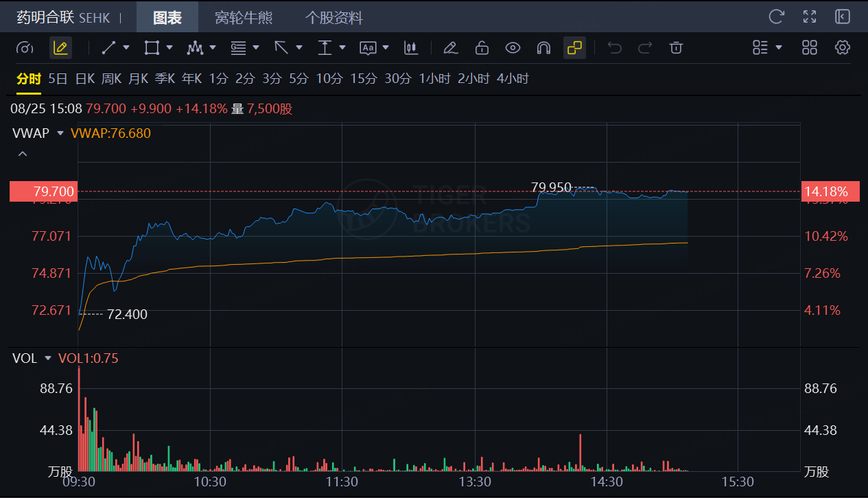Click the 79.950 high price marker
Screen dimensions: 868x498
tap(551, 187)
